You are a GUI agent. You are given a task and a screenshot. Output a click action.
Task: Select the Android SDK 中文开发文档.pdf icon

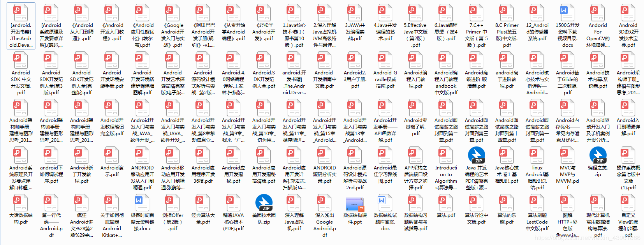click(x=21, y=60)
